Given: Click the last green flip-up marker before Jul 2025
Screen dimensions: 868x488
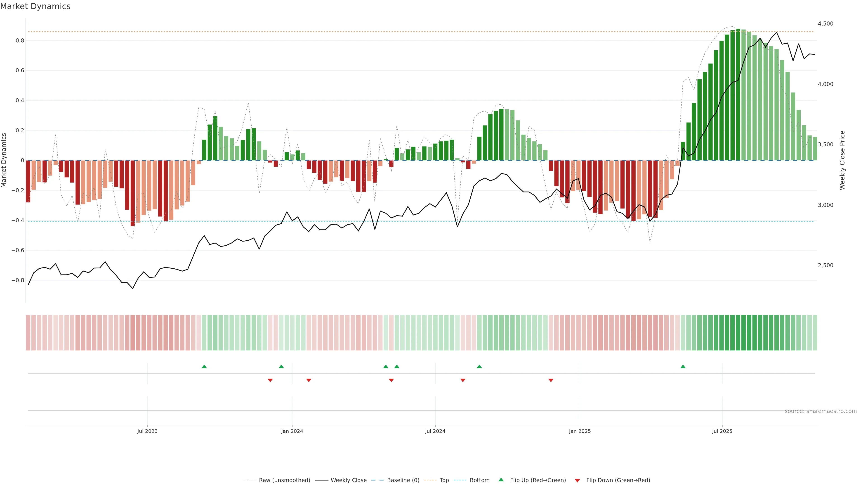Looking at the screenshot, I should pyautogui.click(x=683, y=366).
